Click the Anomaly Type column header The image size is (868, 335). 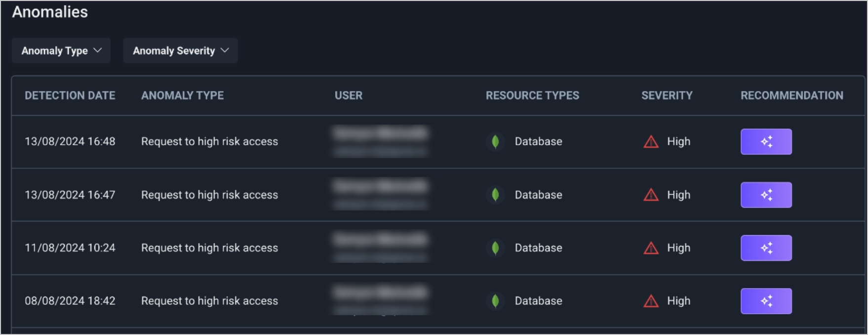pos(182,95)
